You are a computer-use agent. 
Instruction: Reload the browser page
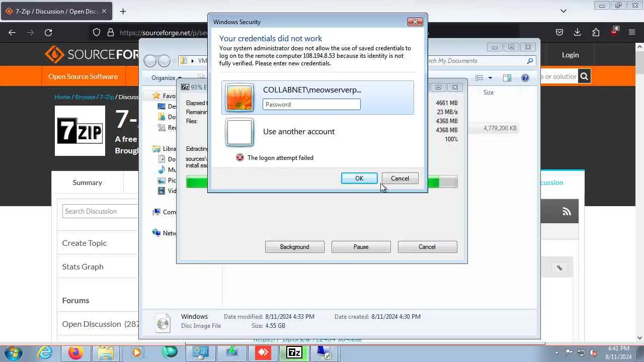(48, 32)
